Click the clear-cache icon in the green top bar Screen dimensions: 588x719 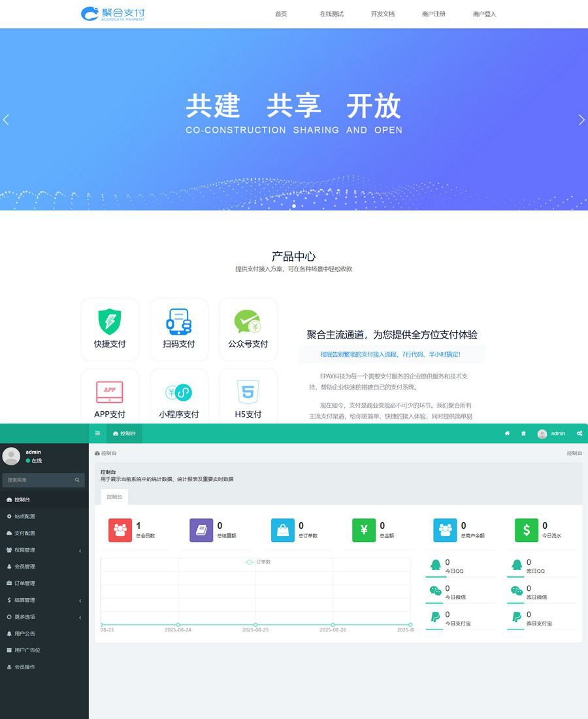(x=524, y=433)
